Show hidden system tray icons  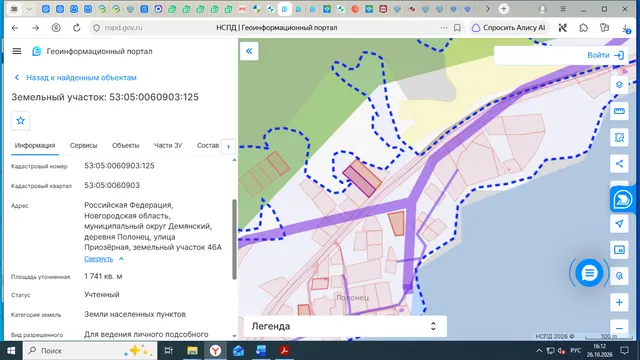click(539, 351)
